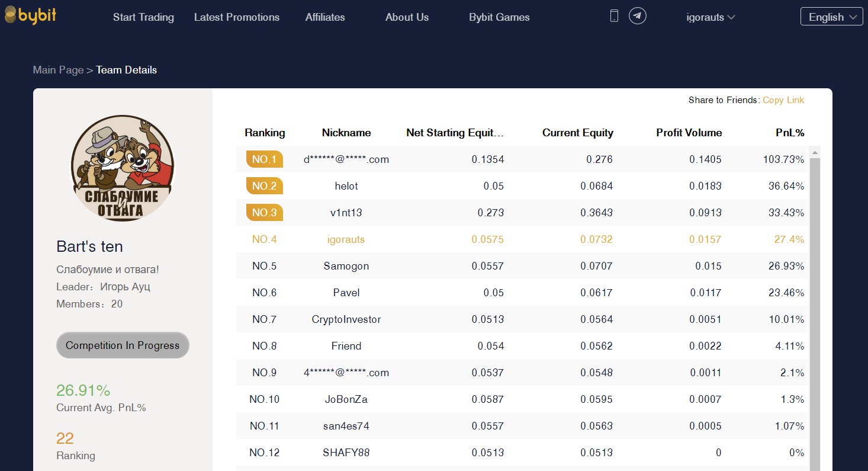Open the Start Trading menu
This screenshot has width=868, height=471.
tap(143, 17)
